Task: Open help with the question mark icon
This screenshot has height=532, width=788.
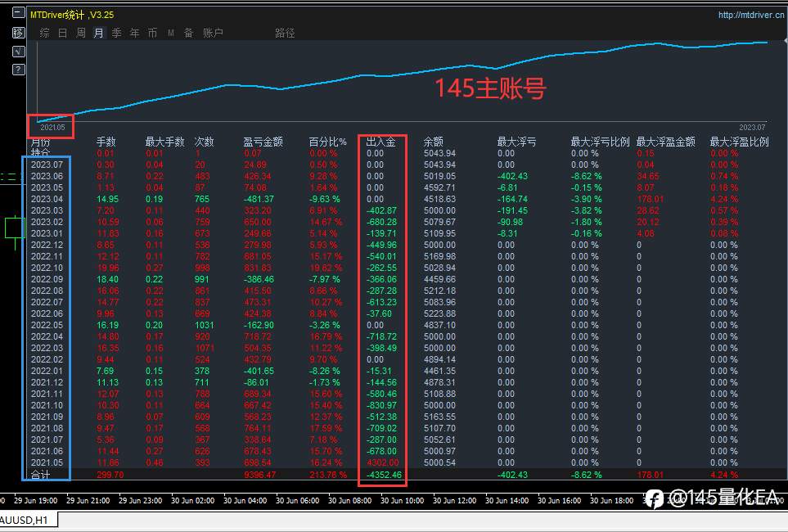Action: point(18,70)
